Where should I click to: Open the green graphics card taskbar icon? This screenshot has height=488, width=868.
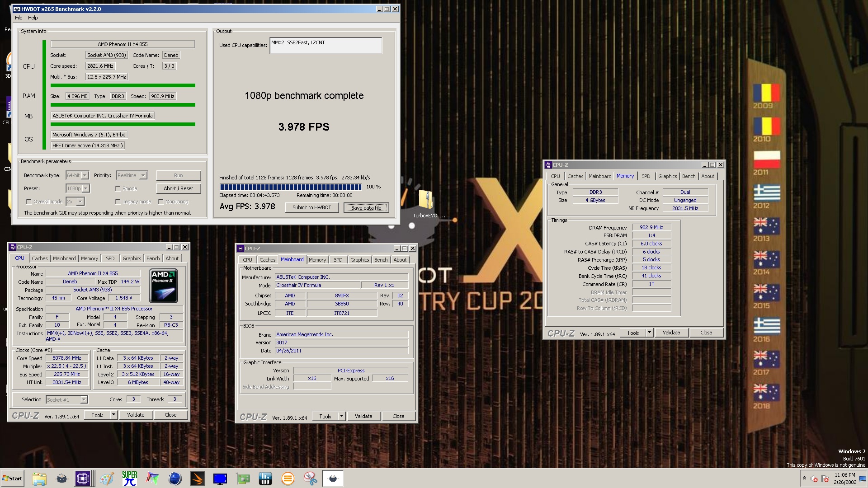[243, 479]
